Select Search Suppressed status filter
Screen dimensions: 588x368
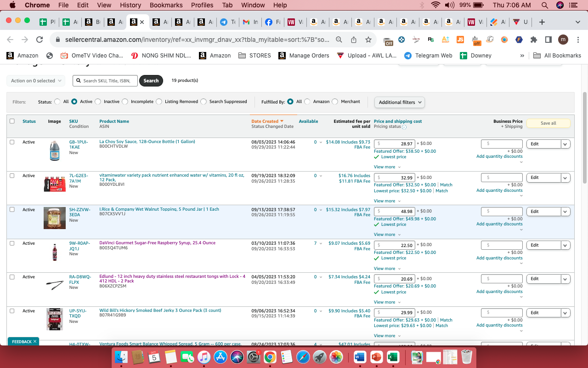pos(204,102)
